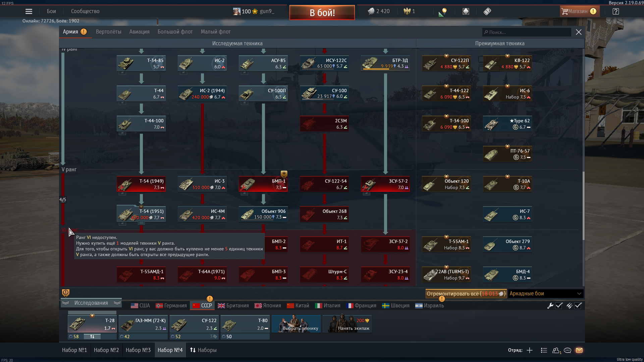
Task: Click the wrench auto-repair icon
Action: pyautogui.click(x=550, y=306)
